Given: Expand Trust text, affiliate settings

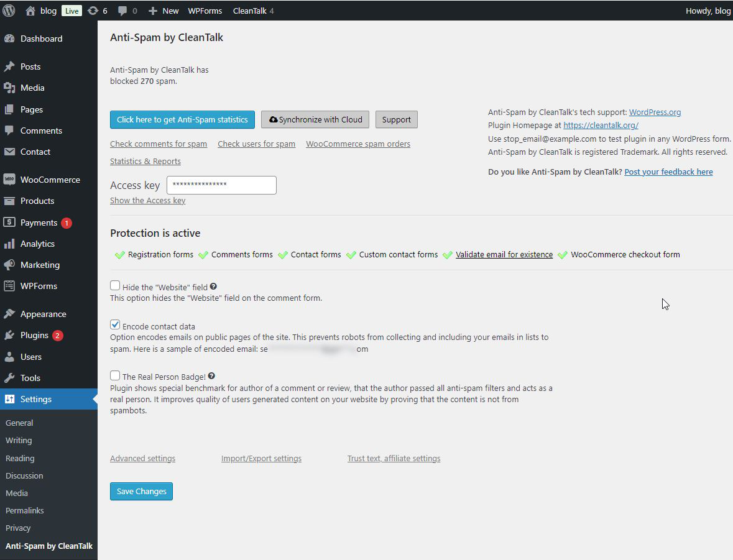Looking at the screenshot, I should (394, 459).
